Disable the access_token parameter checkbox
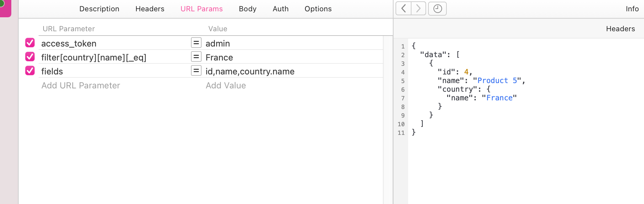This screenshot has width=644, height=204. click(x=30, y=43)
